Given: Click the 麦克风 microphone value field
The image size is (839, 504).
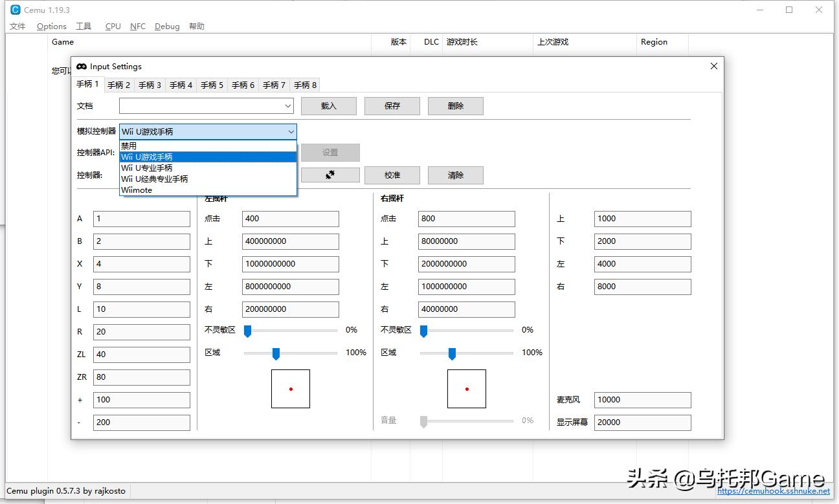Looking at the screenshot, I should (642, 400).
